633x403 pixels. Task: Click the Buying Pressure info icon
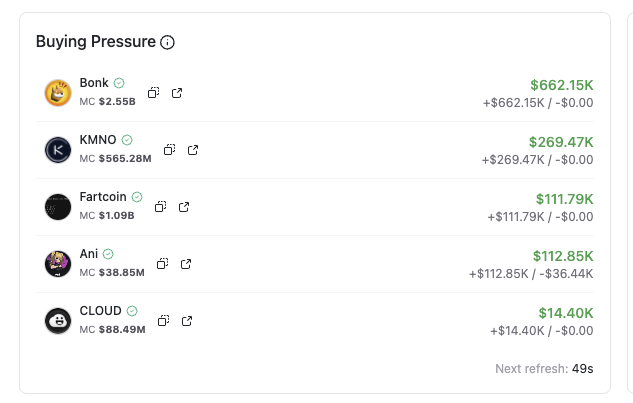[167, 42]
